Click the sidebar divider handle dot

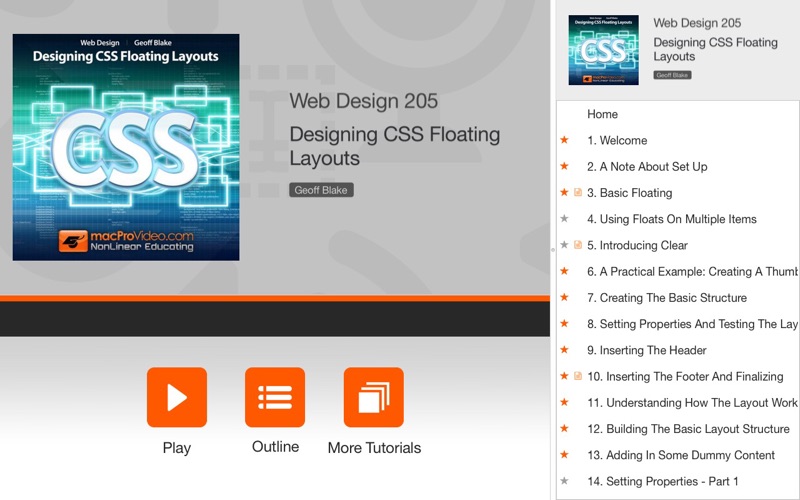tap(553, 250)
